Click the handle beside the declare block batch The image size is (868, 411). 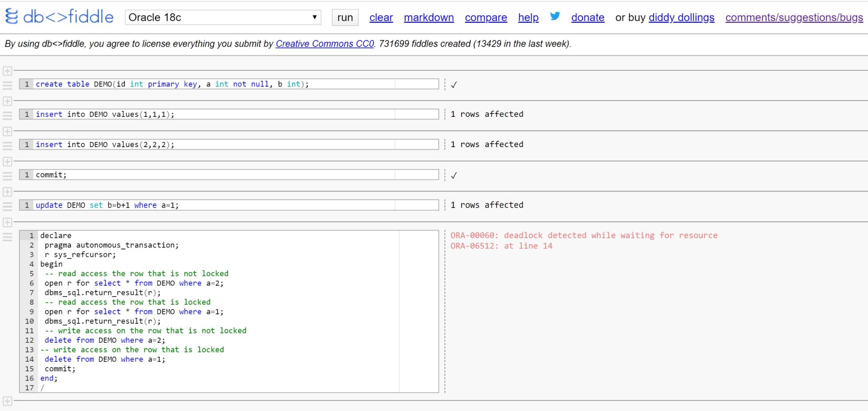click(x=8, y=237)
